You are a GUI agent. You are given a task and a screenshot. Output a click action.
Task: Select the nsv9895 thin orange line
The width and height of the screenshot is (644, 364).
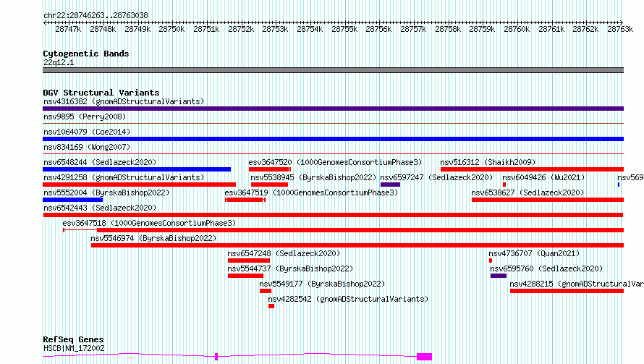(x=333, y=123)
